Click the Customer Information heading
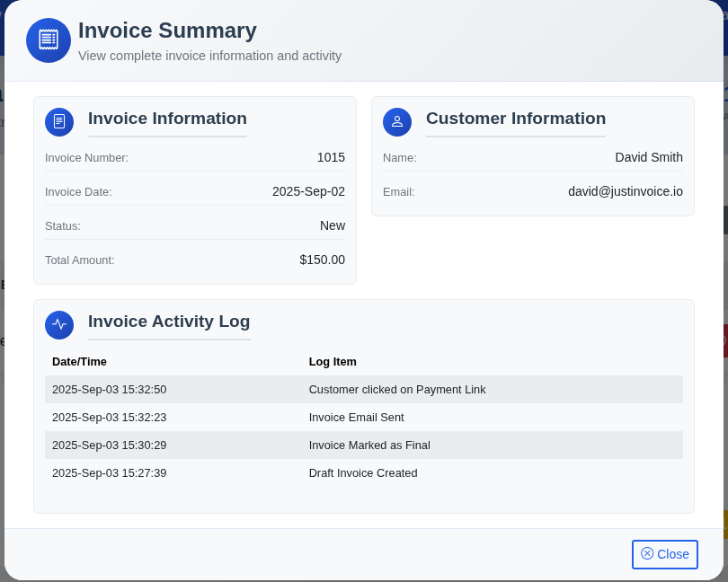 [516, 119]
